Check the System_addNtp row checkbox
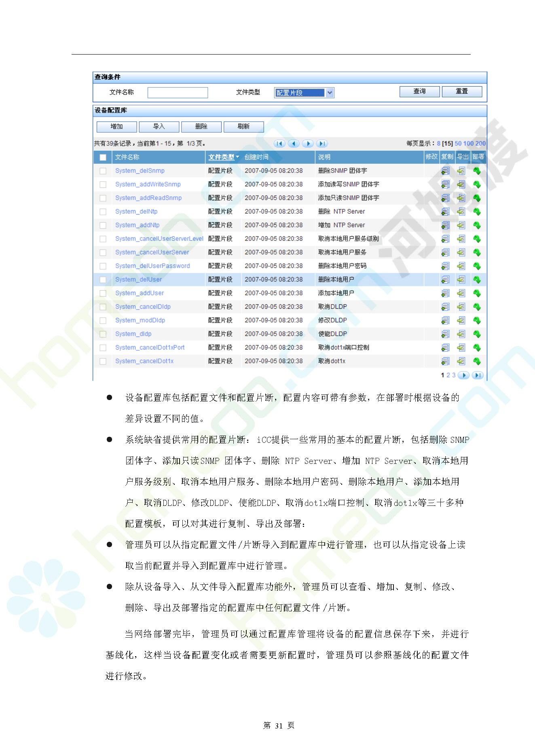This screenshot has height=756, width=535. click(x=103, y=225)
